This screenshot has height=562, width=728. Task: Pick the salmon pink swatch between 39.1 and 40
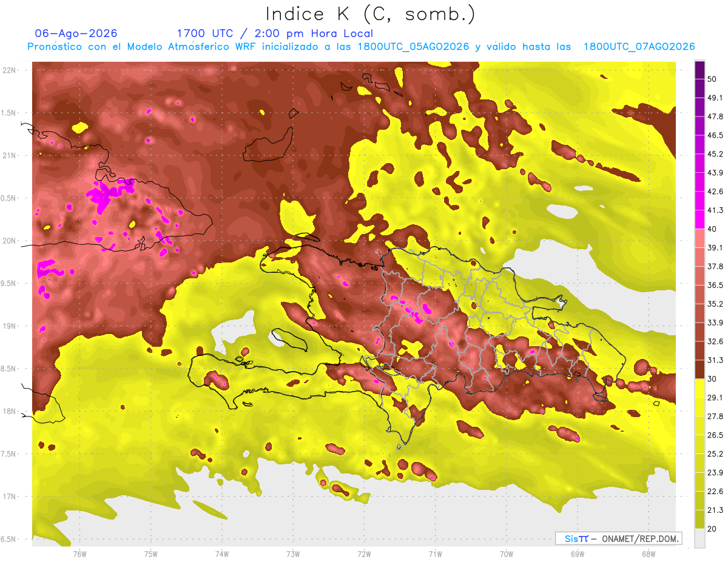tap(699, 238)
